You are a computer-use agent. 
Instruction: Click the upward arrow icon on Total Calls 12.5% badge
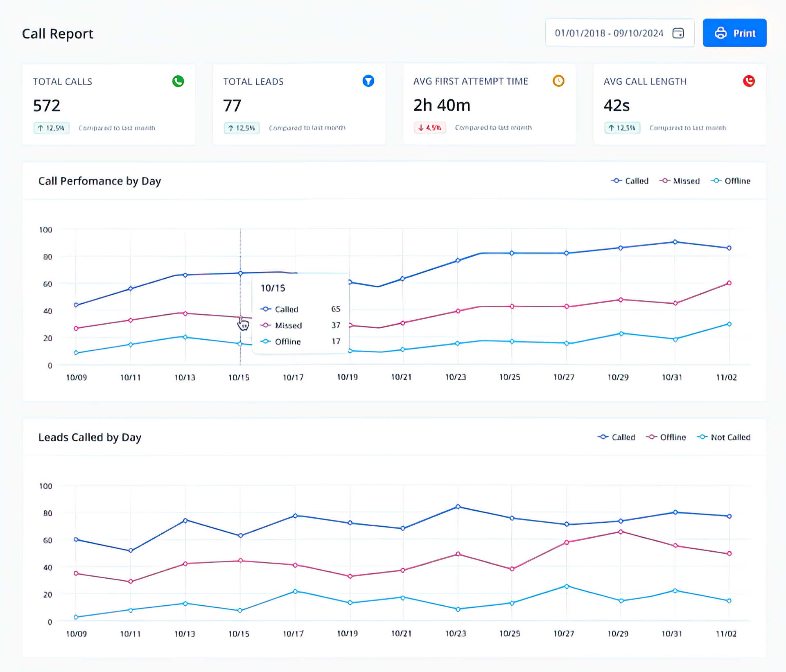tap(40, 128)
